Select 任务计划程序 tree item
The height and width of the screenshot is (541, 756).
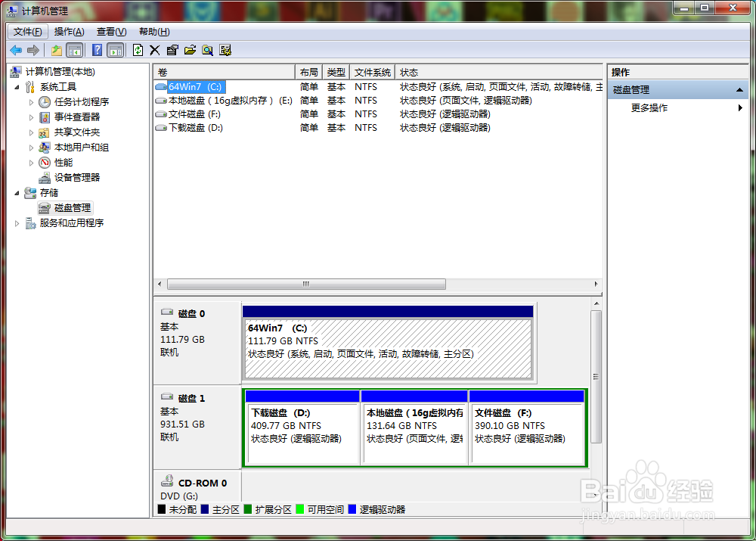[x=82, y=102]
